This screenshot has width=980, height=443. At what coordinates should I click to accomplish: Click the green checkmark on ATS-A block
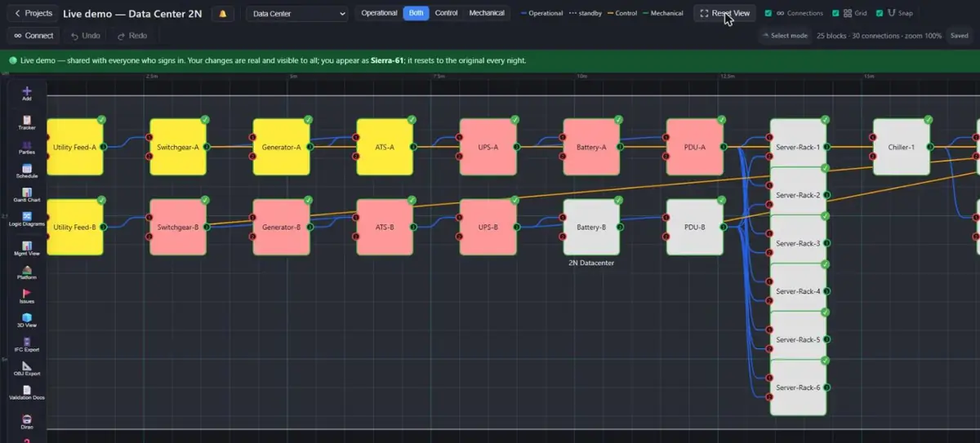412,120
